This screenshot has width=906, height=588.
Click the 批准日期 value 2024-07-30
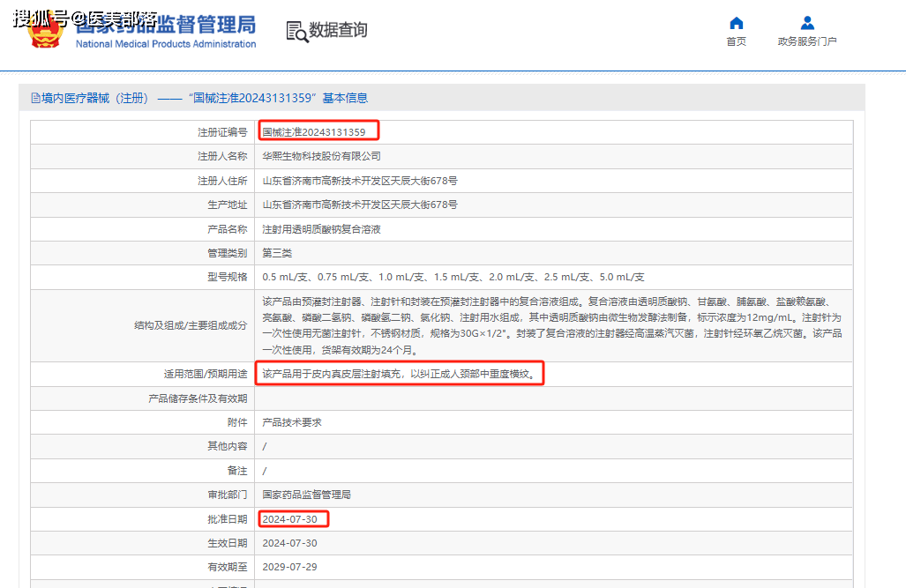coord(290,519)
